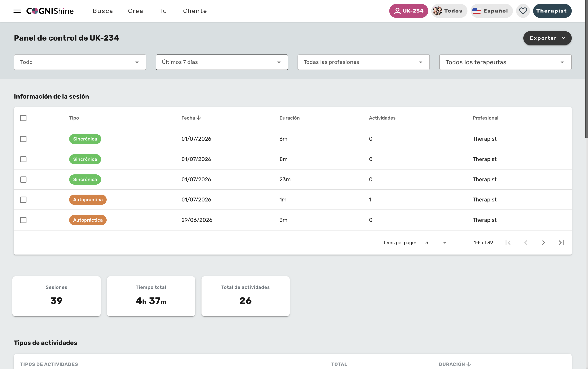588x369 pixels.
Task: Click the Exportar button
Action: point(547,38)
